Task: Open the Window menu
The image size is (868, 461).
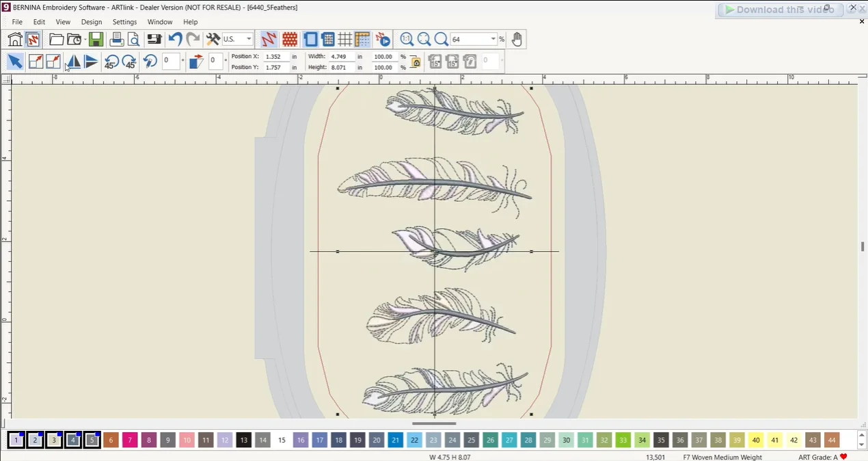Action: pos(160,22)
